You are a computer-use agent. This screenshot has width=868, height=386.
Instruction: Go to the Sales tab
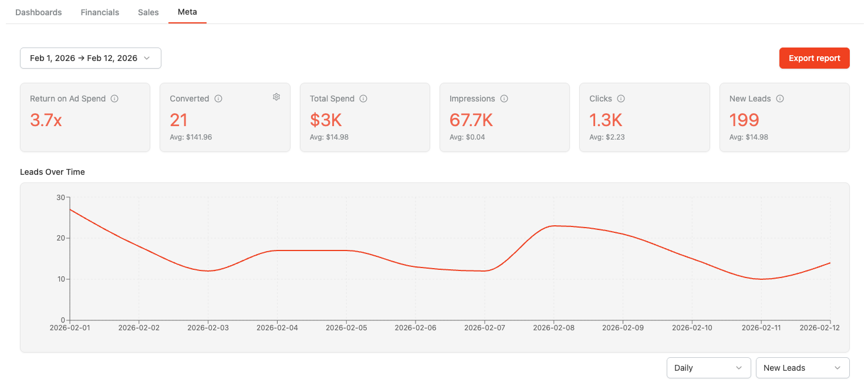[148, 12]
